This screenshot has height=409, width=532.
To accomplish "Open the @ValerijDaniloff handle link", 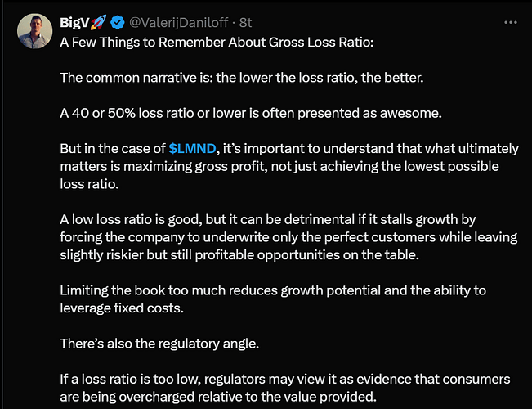I will point(181,22).
